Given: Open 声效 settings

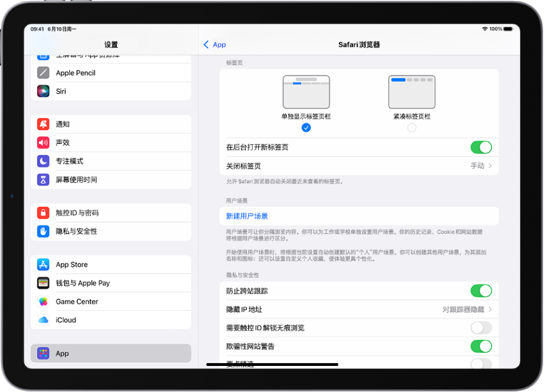Looking at the screenshot, I should point(110,143).
